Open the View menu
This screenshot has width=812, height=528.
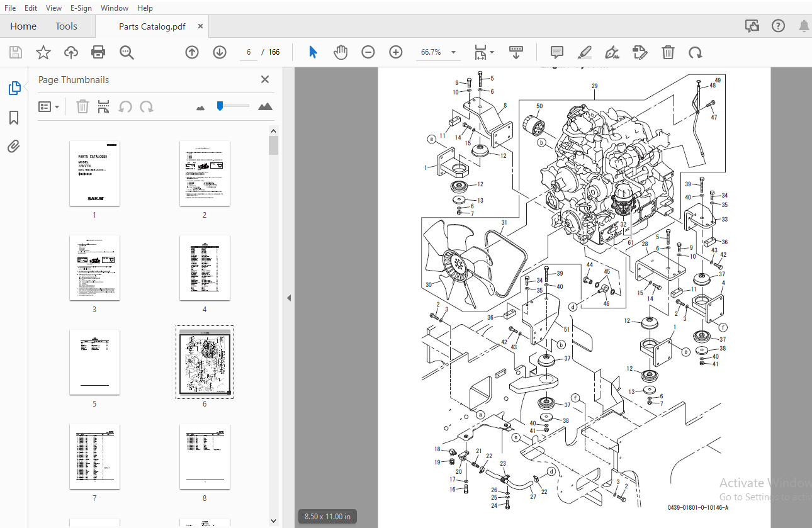coord(54,8)
